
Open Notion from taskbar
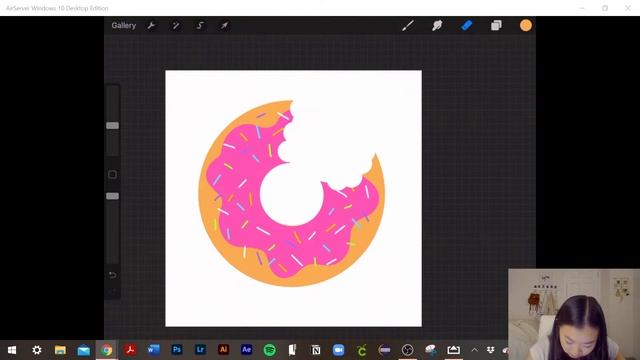[316, 350]
